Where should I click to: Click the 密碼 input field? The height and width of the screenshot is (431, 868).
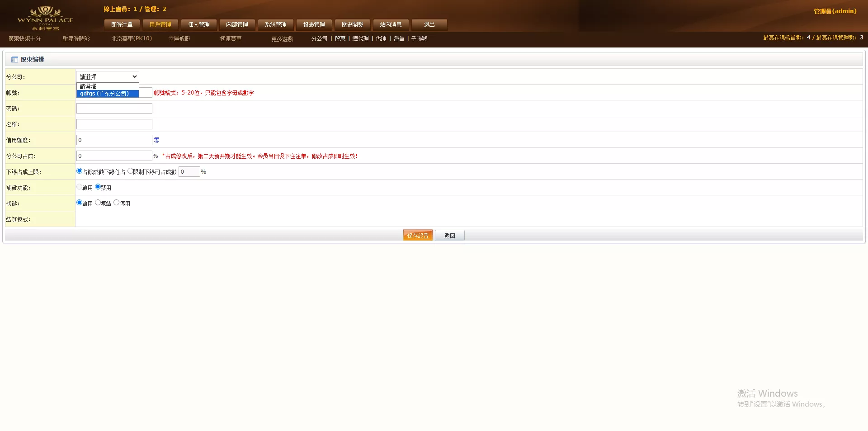click(114, 109)
